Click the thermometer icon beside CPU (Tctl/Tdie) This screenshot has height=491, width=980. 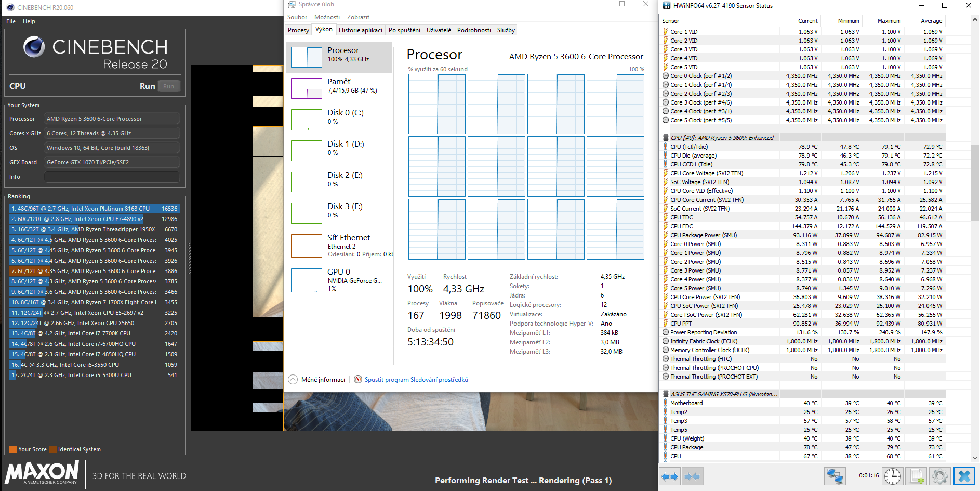(x=666, y=147)
